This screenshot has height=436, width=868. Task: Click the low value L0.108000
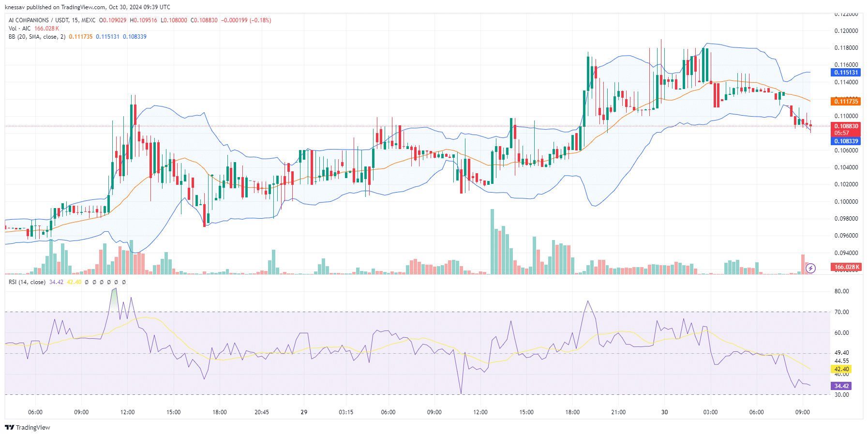tap(174, 20)
